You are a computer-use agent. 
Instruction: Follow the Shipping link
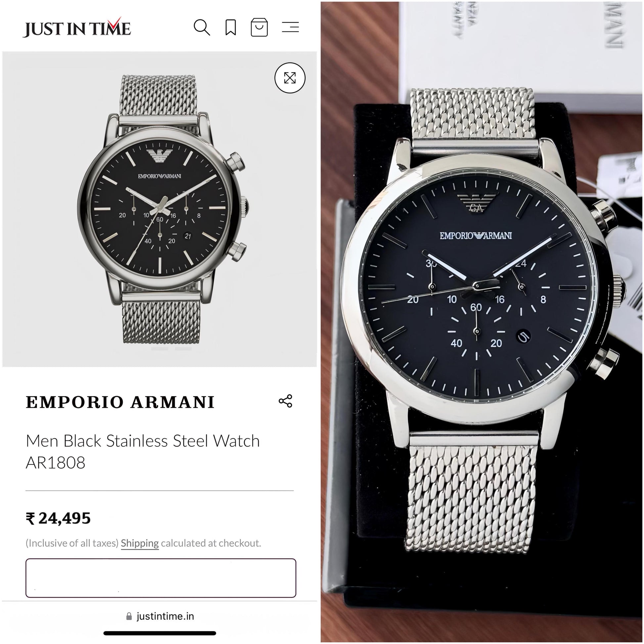coord(140,543)
